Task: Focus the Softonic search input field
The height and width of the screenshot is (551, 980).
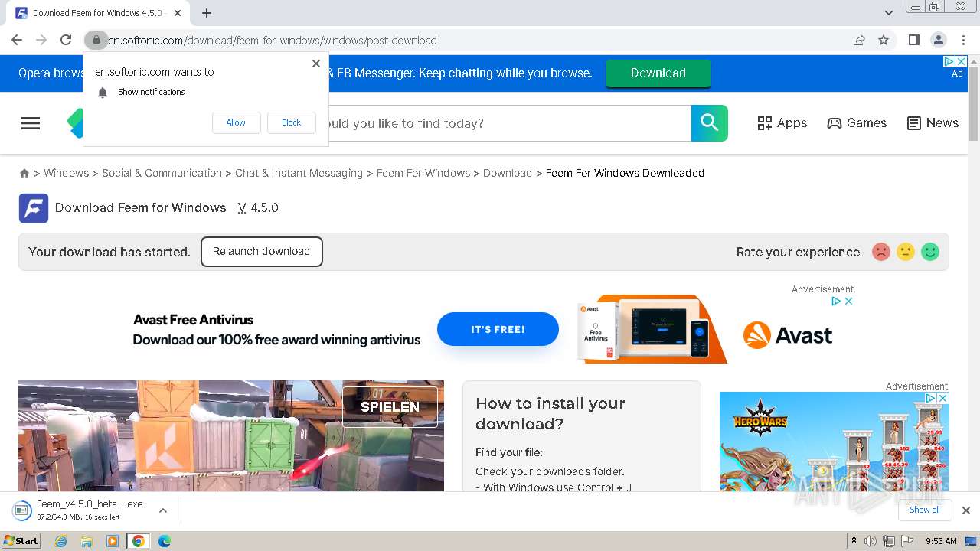Action: 509,123
